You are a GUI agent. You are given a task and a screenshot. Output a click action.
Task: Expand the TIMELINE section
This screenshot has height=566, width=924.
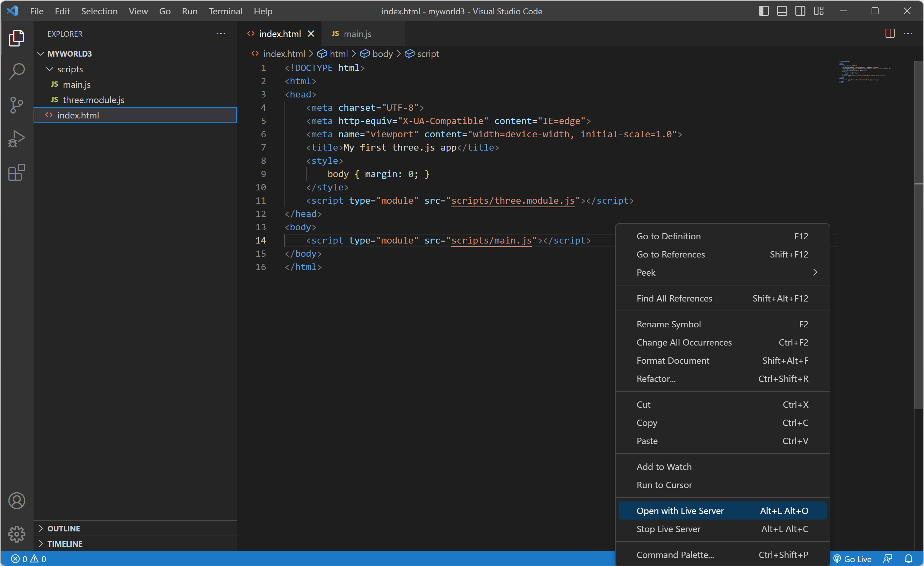(x=65, y=544)
